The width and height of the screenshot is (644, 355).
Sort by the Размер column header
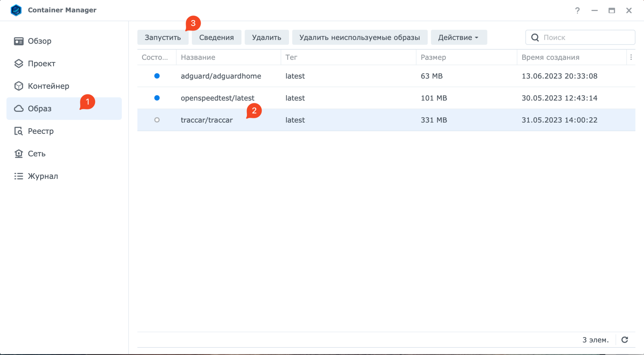(x=467, y=57)
